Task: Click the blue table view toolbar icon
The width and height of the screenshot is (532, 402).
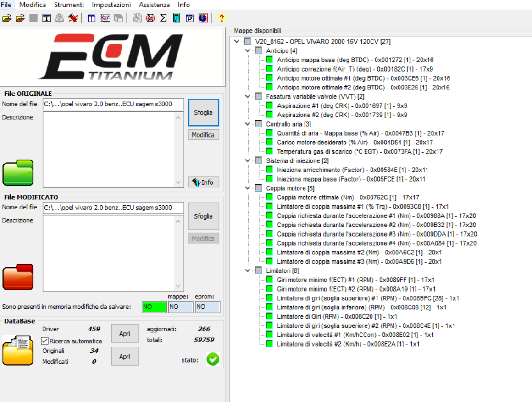Action: point(92,18)
